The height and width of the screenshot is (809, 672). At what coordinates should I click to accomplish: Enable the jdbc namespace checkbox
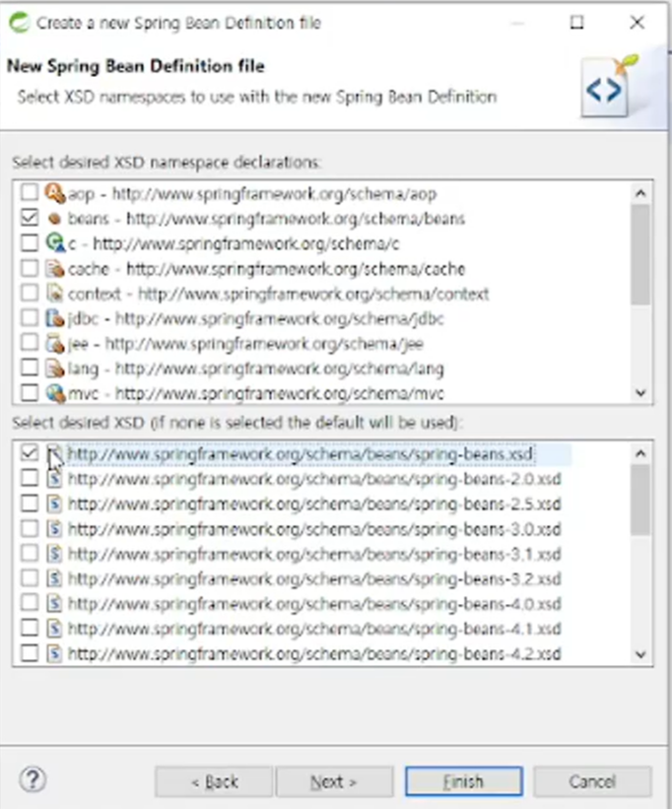[30, 317]
